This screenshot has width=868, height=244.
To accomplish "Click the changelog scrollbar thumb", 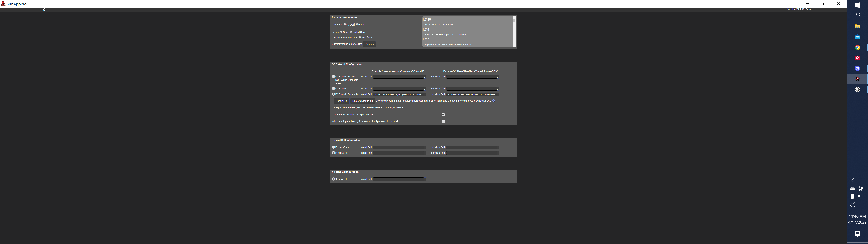I will click(514, 21).
